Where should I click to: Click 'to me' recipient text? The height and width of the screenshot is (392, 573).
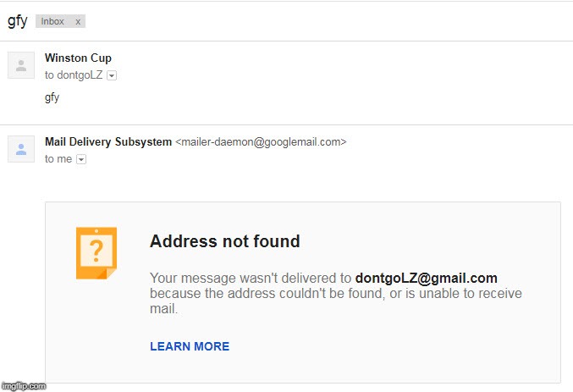[58, 159]
